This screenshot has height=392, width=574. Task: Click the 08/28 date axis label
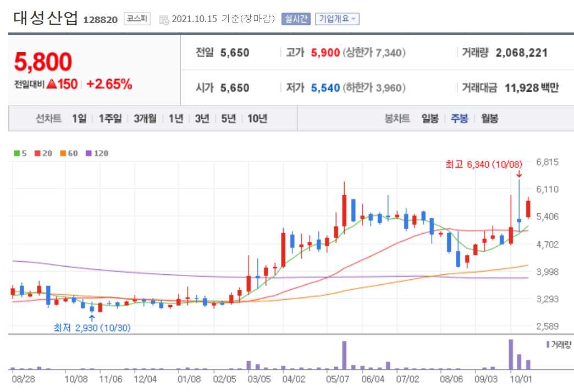click(x=24, y=379)
